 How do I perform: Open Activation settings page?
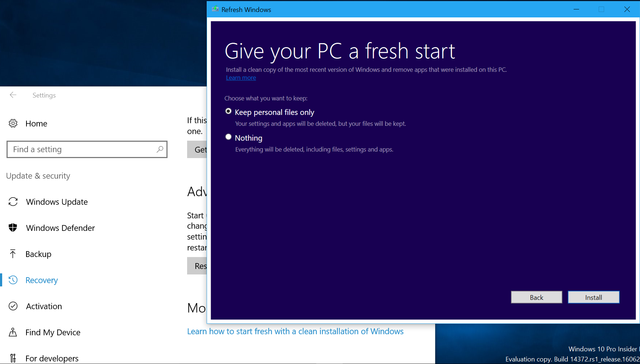[44, 306]
